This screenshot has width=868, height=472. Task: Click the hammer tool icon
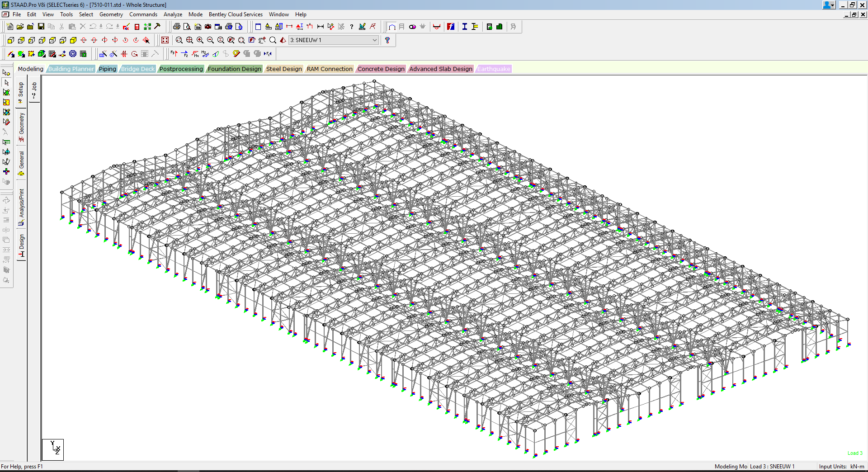[157, 27]
